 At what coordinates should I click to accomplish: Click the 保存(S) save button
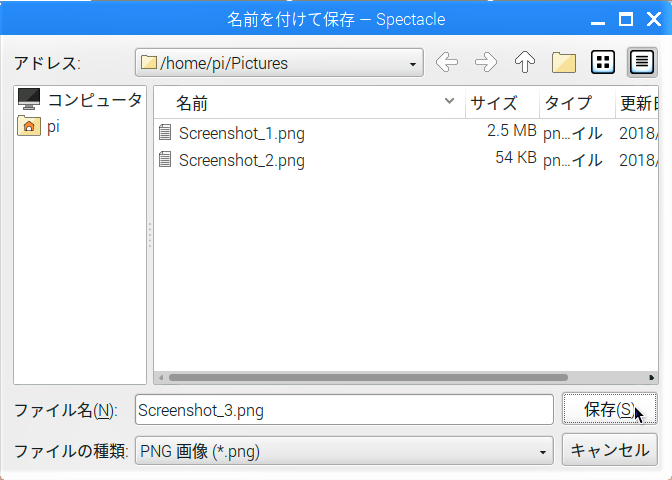(609, 409)
